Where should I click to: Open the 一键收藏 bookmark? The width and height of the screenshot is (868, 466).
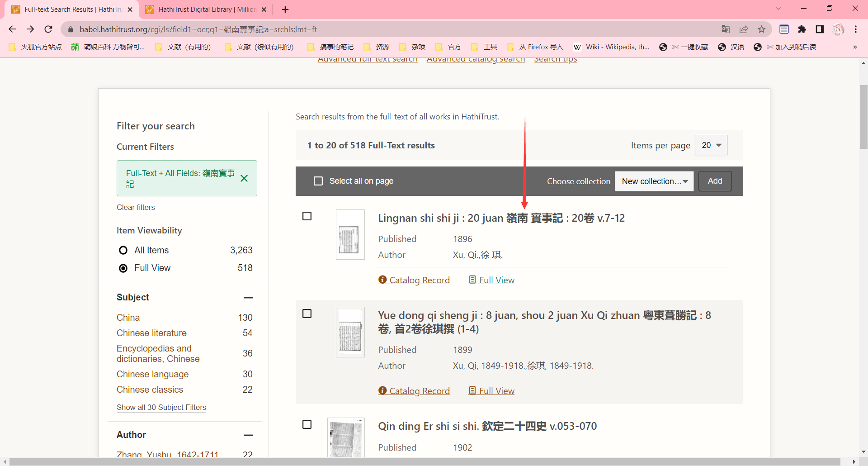[x=684, y=47]
